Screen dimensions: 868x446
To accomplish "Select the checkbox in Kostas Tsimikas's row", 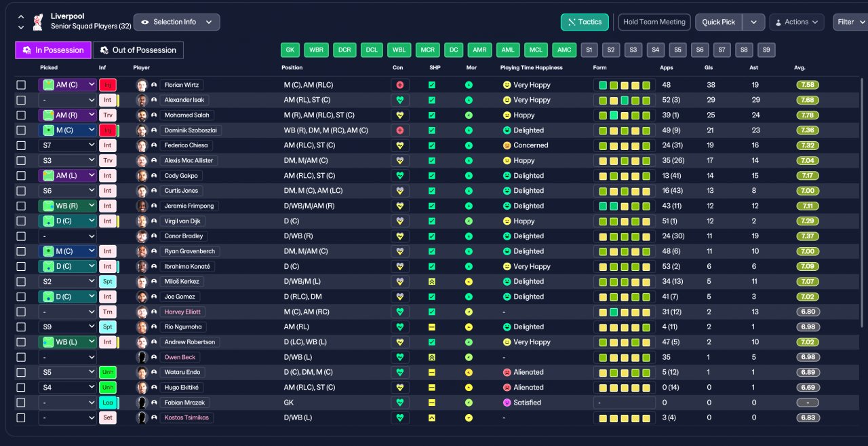I will coord(21,417).
